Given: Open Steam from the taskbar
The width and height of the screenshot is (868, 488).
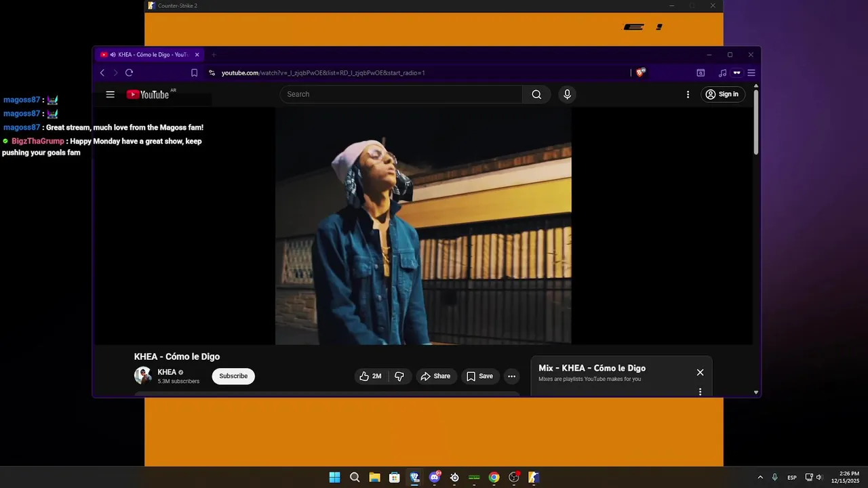Looking at the screenshot, I should pos(454,477).
